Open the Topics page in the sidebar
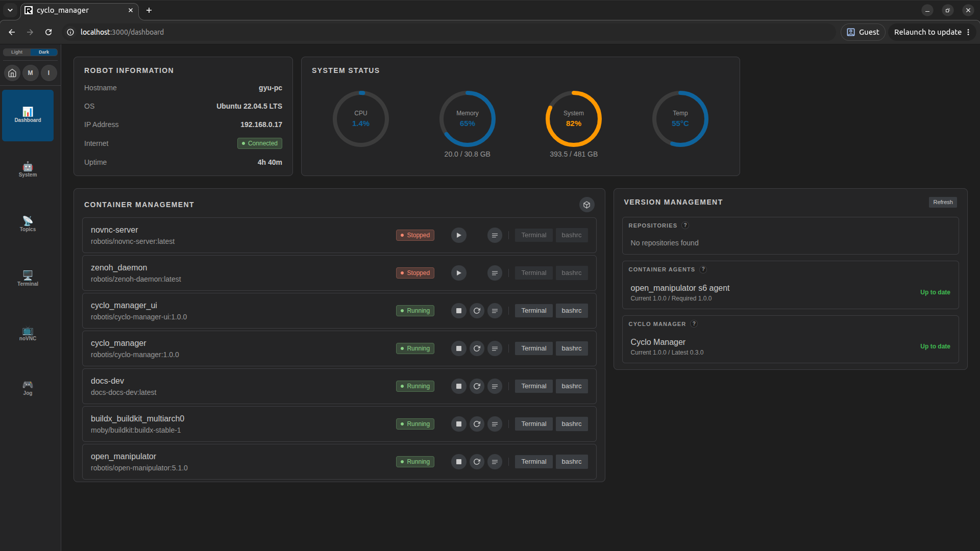Viewport: 980px width, 551px height. click(28, 224)
